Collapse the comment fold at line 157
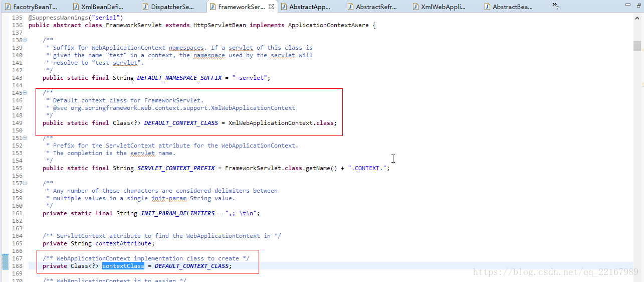The width and height of the screenshot is (644, 282). (25, 183)
